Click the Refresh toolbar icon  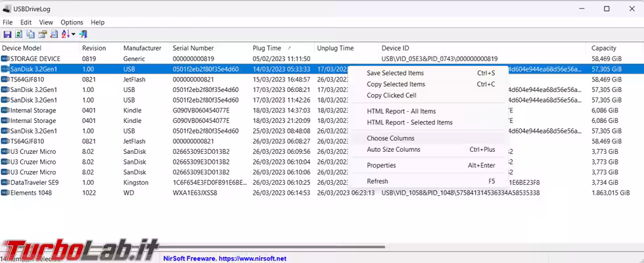click(x=18, y=34)
